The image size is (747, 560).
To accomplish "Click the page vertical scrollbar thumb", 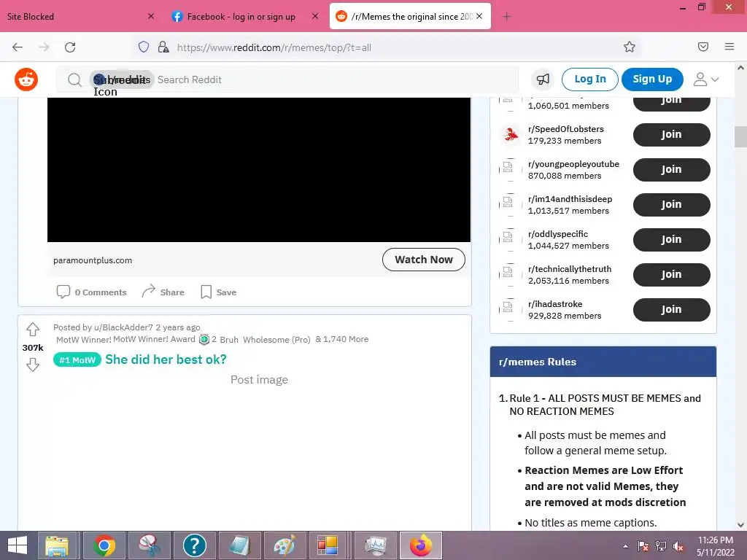I will click(x=740, y=136).
